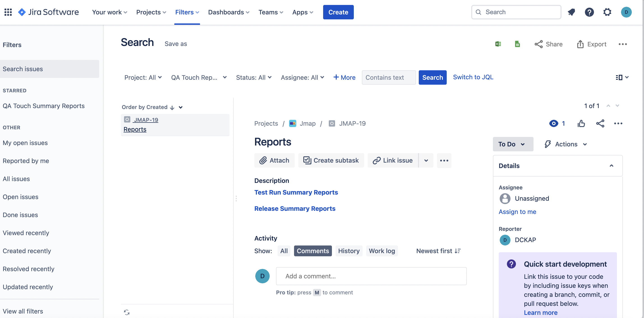This screenshot has height=318, width=644.
Task: Switch to JQL mode
Action: pyautogui.click(x=473, y=77)
